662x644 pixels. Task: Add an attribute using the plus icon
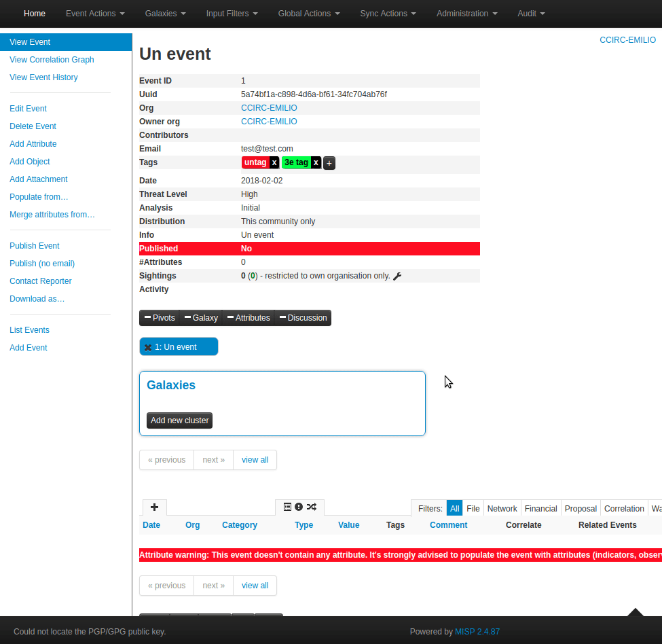point(154,507)
